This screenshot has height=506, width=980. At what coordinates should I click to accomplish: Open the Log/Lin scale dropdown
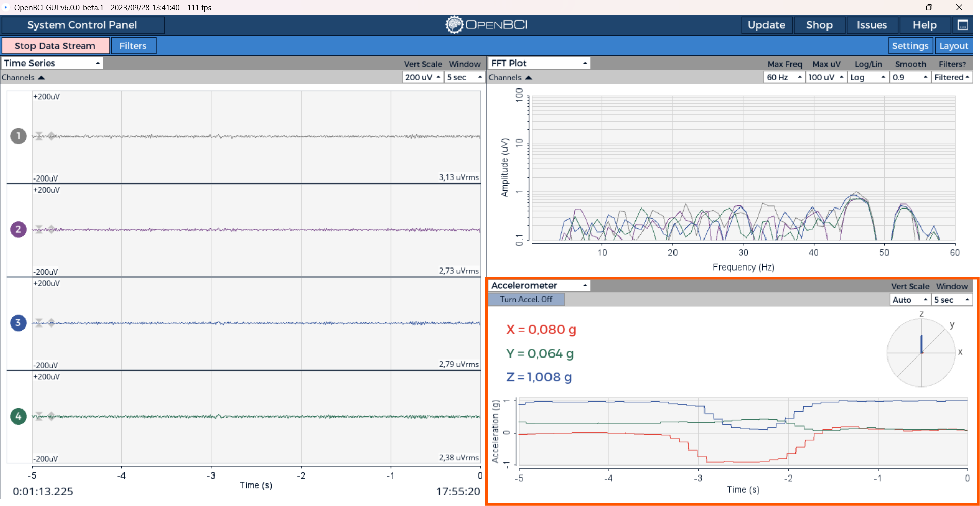[x=868, y=77]
